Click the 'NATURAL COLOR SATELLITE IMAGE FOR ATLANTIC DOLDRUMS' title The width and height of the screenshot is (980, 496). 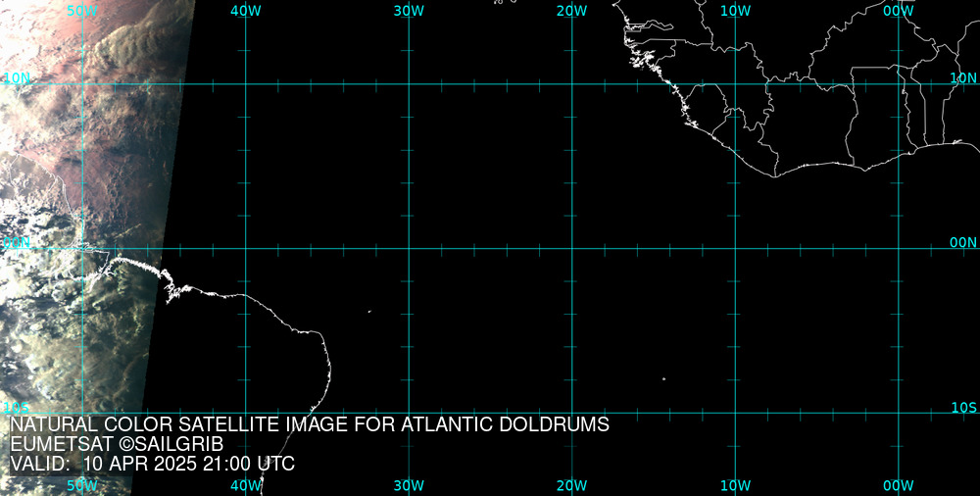tap(310, 424)
